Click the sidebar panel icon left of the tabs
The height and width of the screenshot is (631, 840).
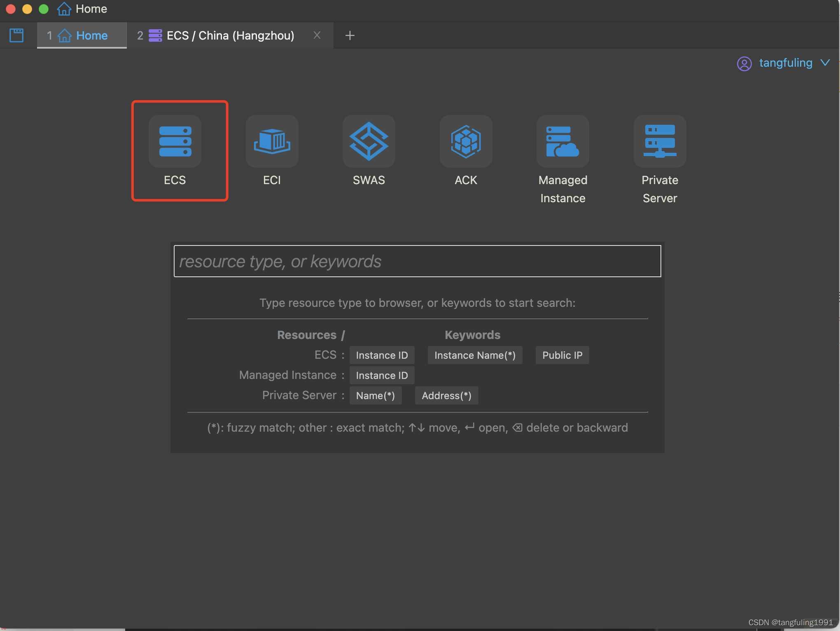(16, 35)
